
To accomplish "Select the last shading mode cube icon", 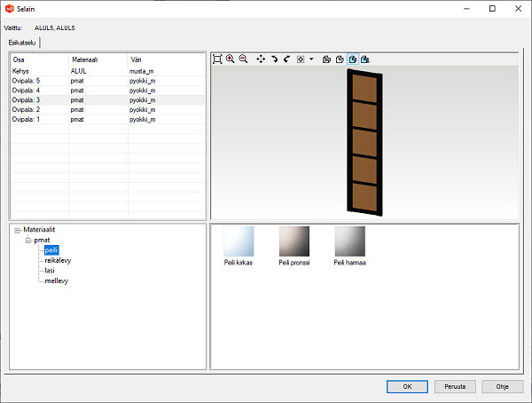I will [364, 59].
